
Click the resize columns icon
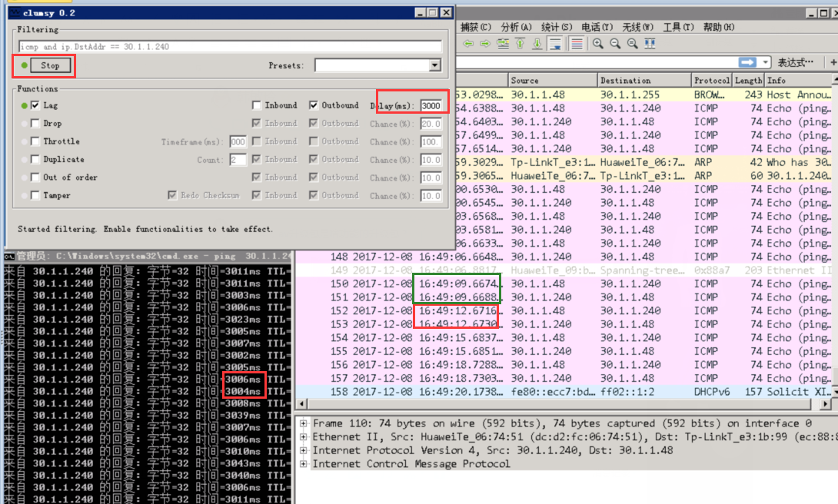[650, 44]
